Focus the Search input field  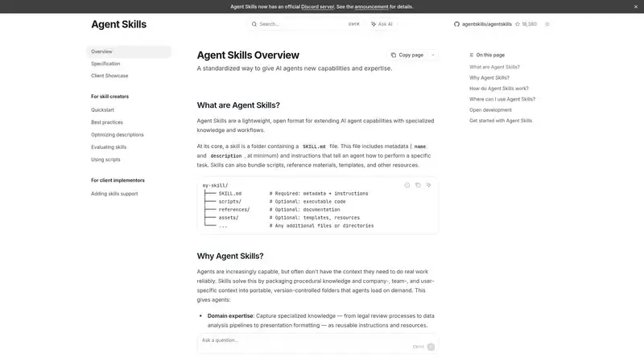305,24
